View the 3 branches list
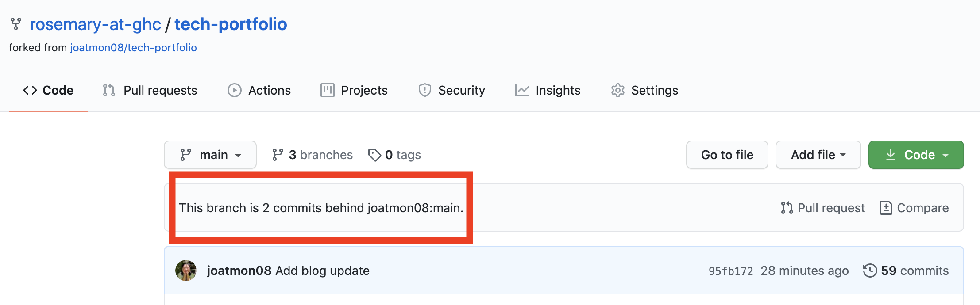980x305 pixels. point(312,155)
